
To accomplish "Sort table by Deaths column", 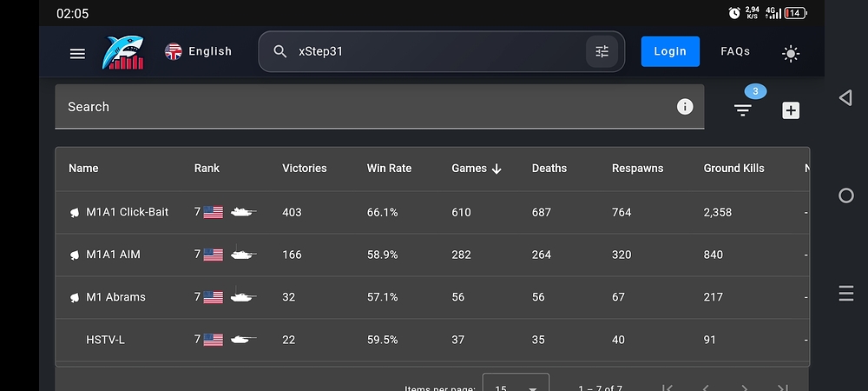I will (549, 169).
